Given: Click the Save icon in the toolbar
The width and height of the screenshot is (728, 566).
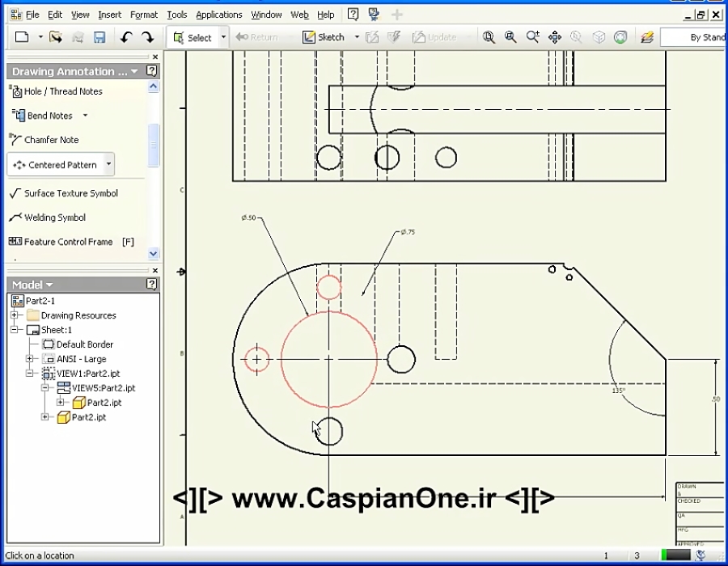Looking at the screenshot, I should 99,36.
